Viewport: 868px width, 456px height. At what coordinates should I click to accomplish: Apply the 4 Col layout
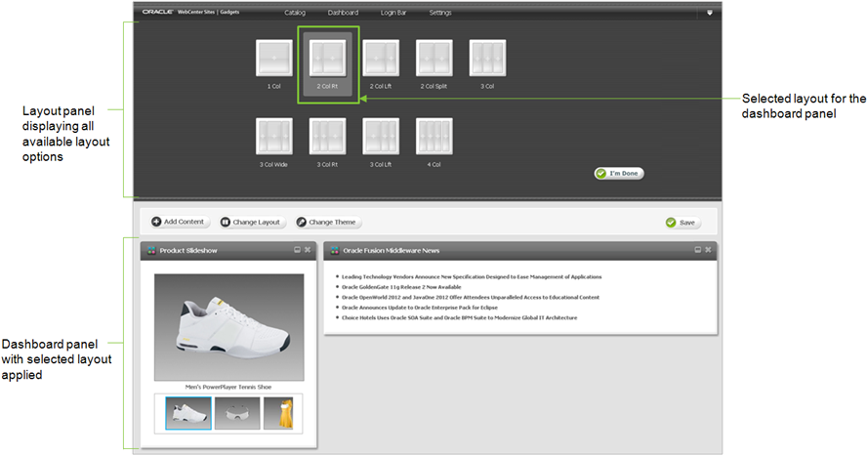pos(434,136)
